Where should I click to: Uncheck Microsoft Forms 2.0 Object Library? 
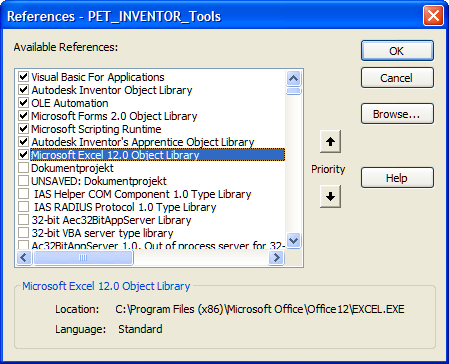click(x=23, y=116)
